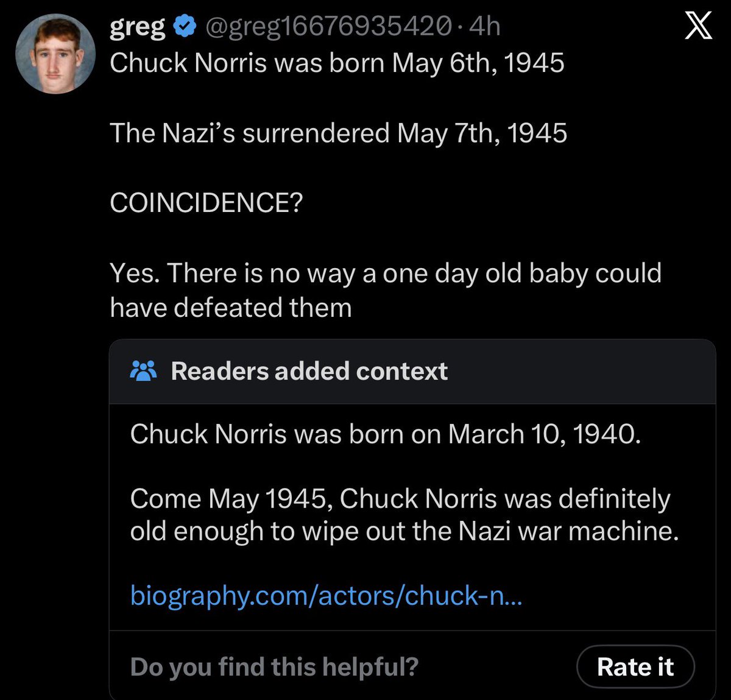Click the note sentence Chuck Norris was born on March
This screenshot has height=700, width=731.
(385, 434)
